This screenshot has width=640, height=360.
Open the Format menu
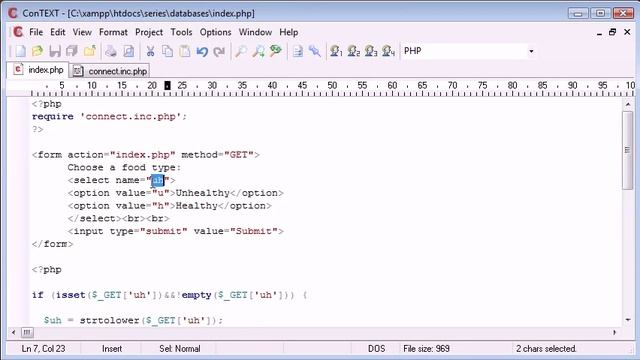[x=113, y=32]
